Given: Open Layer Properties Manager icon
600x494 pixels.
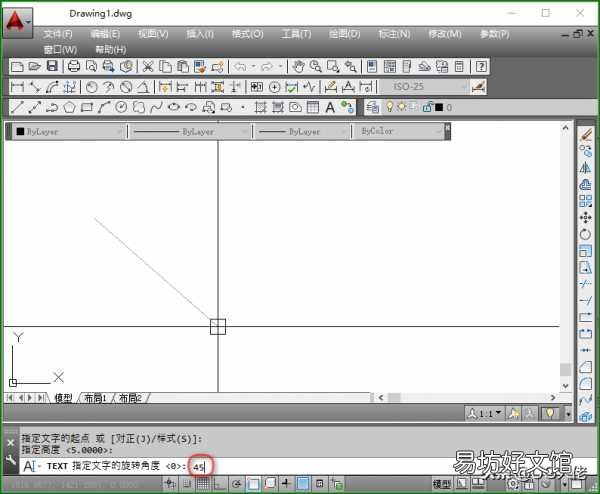Looking at the screenshot, I should pyautogui.click(x=373, y=108).
